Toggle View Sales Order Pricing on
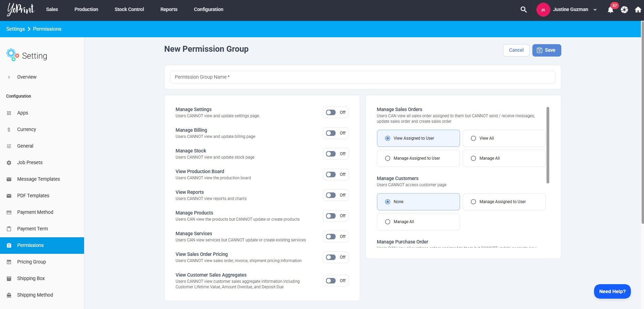This screenshot has width=644, height=309. (331, 257)
